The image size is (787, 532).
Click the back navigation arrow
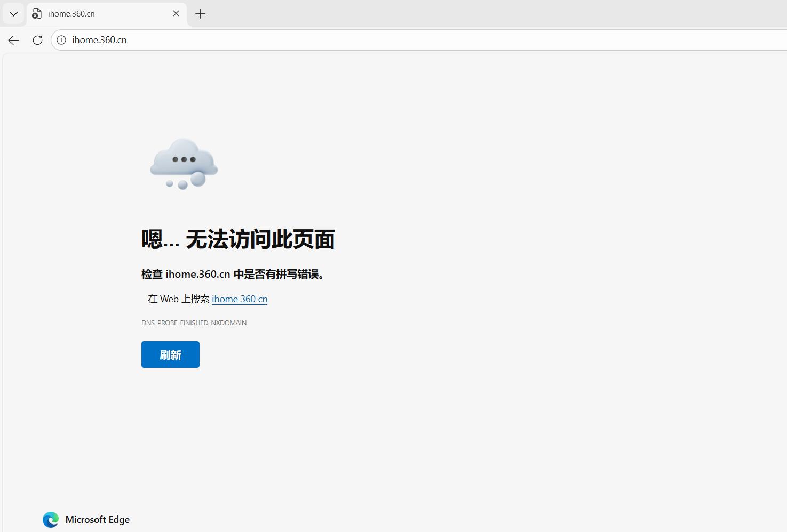pyautogui.click(x=13, y=40)
